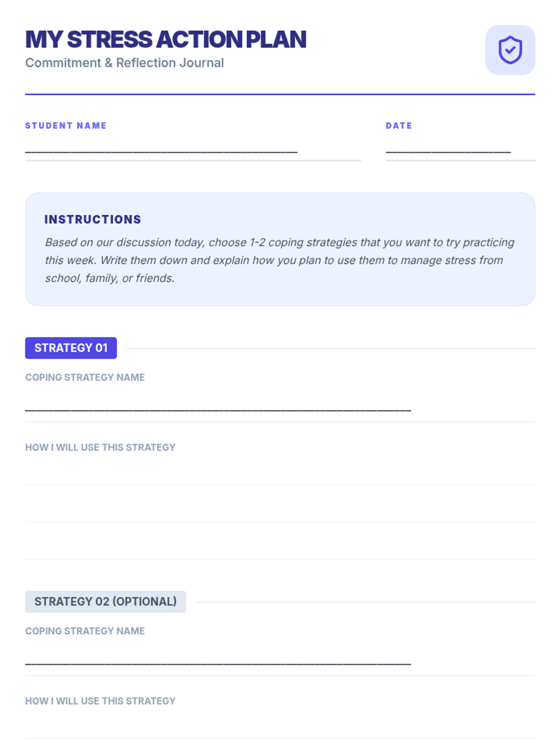
Task: Click the Student Name label
Action: [66, 126]
